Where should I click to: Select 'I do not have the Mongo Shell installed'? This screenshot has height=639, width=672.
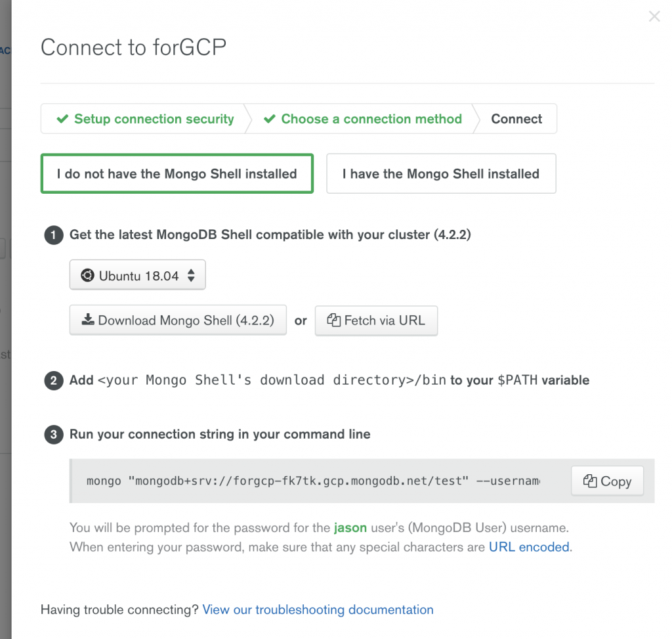click(x=177, y=173)
